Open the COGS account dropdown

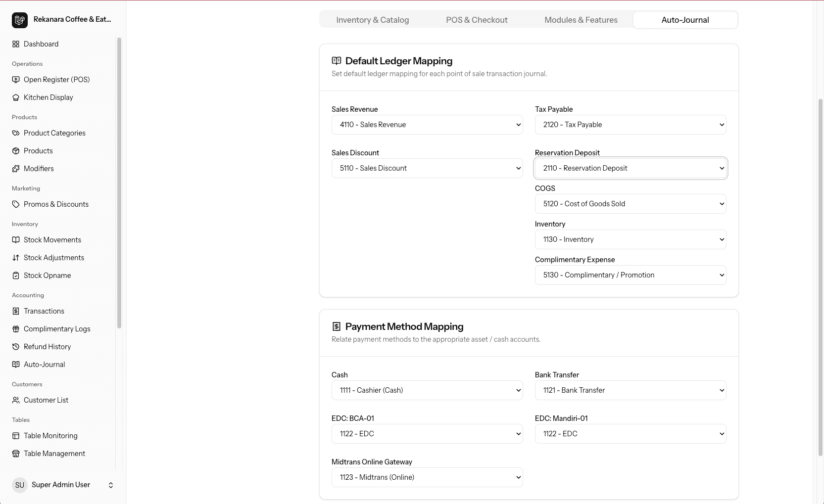[x=630, y=204]
